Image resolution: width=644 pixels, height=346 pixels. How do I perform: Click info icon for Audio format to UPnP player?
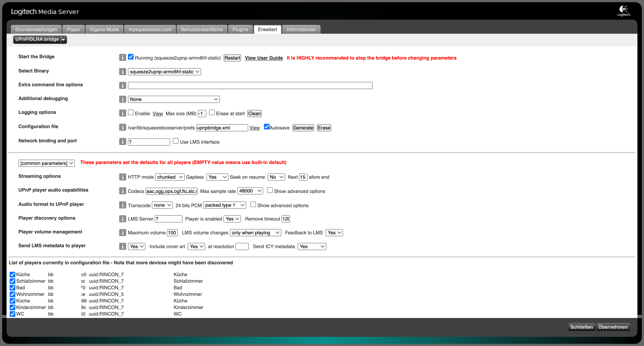click(122, 205)
